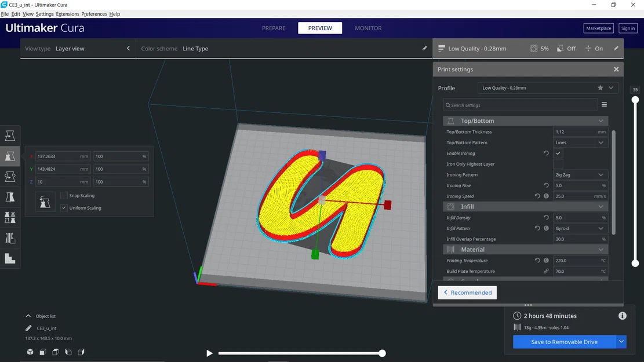The height and width of the screenshot is (362, 644).
Task: Open Per Model Settings tool
Action: pos(10,218)
